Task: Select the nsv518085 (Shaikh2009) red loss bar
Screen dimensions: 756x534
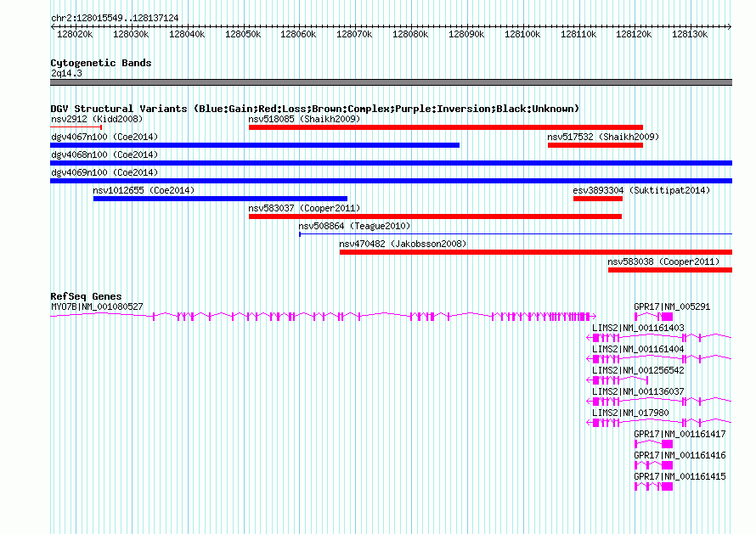Action: pos(446,127)
